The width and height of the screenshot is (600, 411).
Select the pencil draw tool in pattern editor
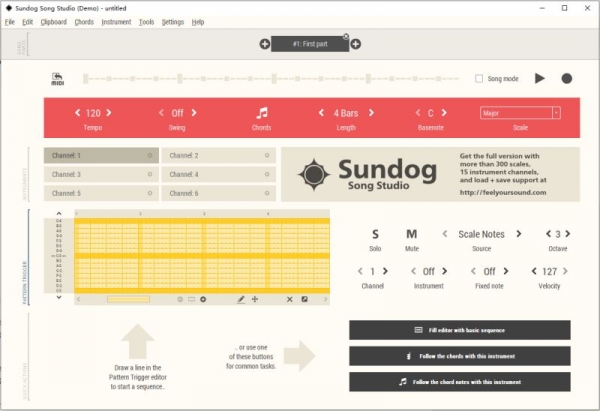click(241, 299)
